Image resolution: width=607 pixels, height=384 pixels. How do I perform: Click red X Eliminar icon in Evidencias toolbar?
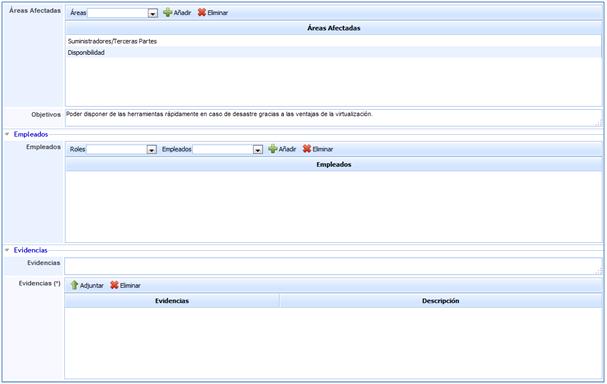tap(114, 285)
